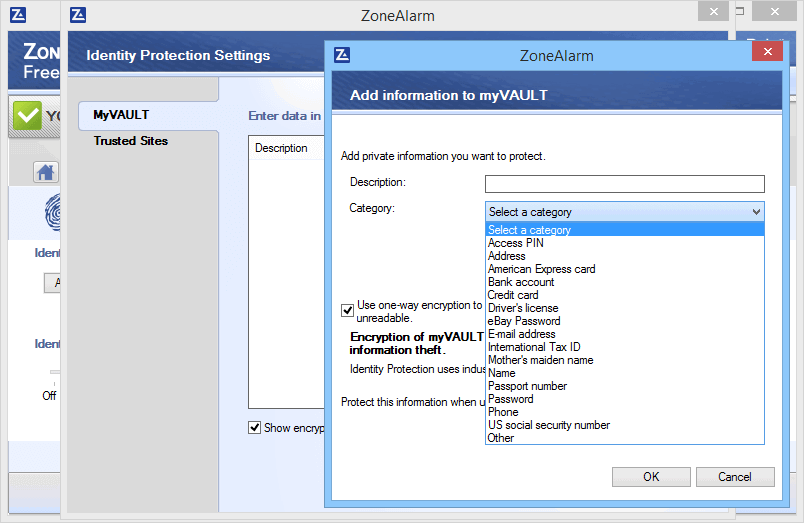Pick Name from category list
804x523 pixels.
point(625,373)
